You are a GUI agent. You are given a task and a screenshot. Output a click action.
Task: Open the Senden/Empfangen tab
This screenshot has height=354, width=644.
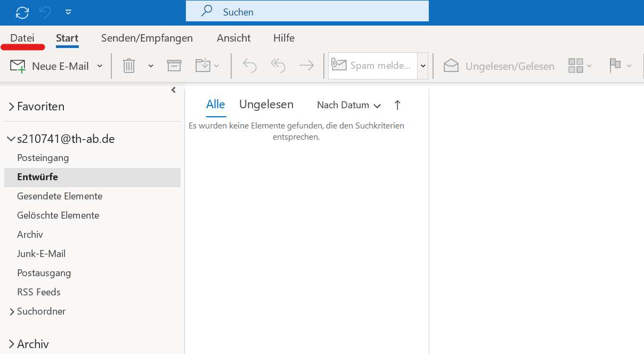coord(147,38)
